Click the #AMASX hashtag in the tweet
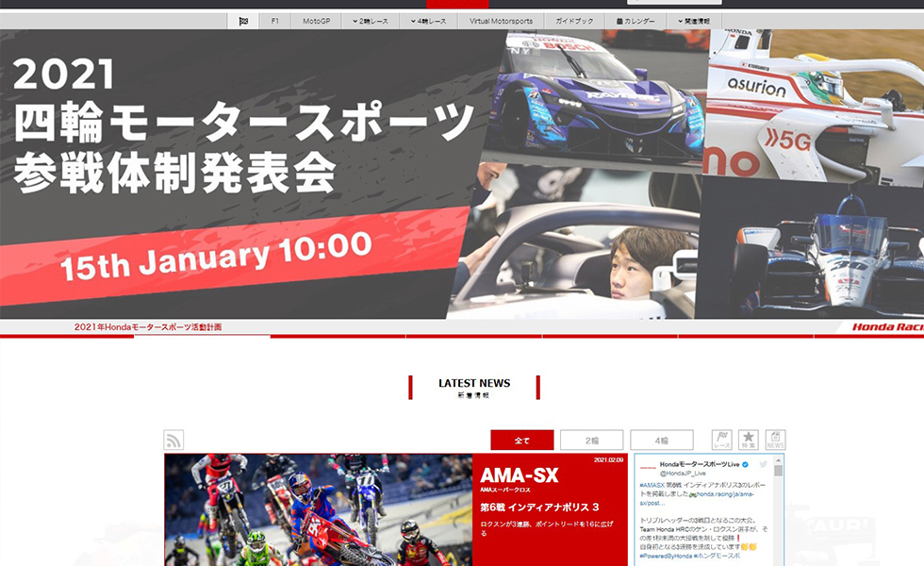The width and height of the screenshot is (924, 566). coord(652,485)
